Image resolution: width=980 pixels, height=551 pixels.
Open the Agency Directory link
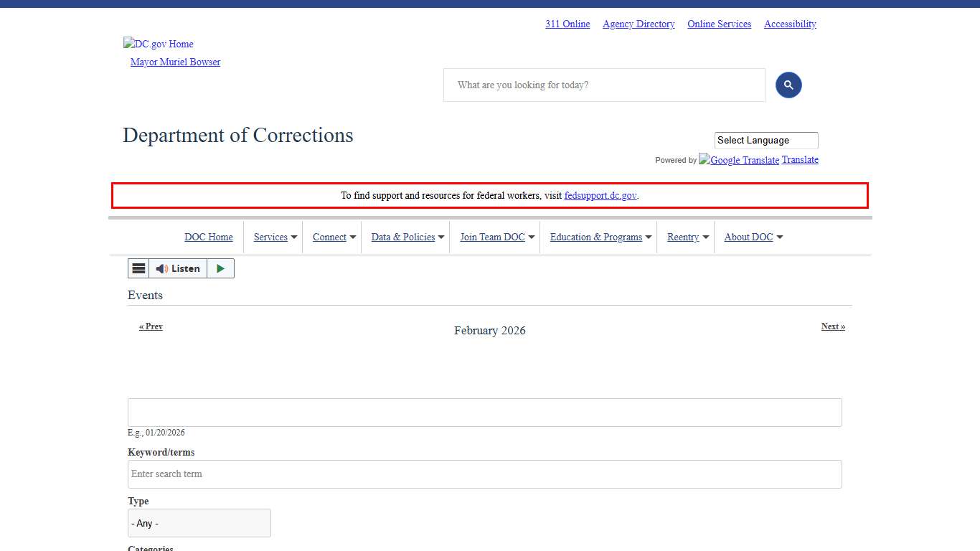click(x=639, y=24)
